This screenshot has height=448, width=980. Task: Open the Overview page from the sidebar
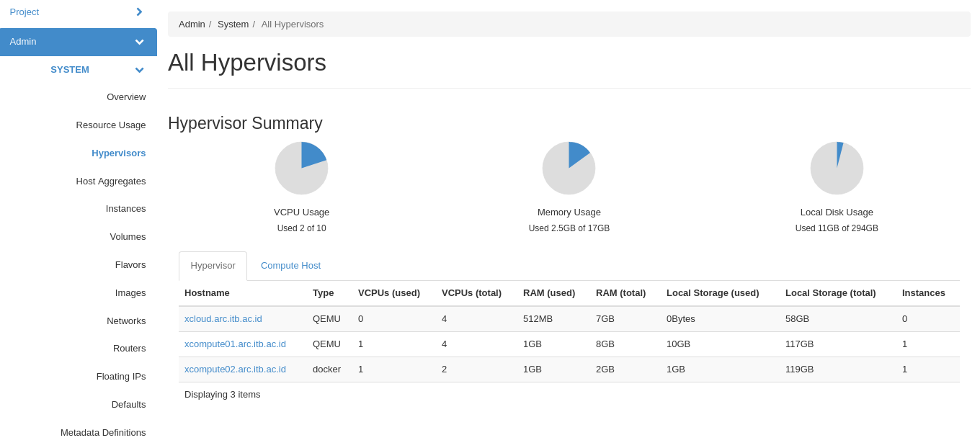tap(126, 97)
